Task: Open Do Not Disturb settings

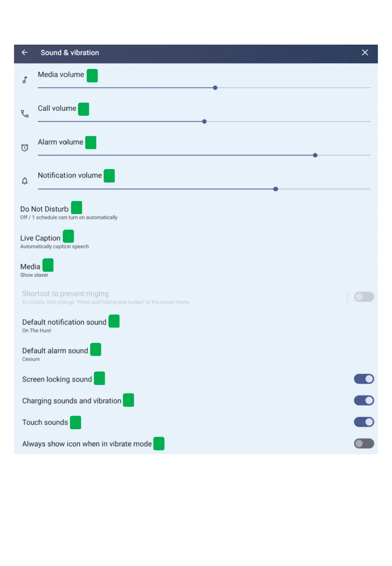Action: [x=45, y=212]
